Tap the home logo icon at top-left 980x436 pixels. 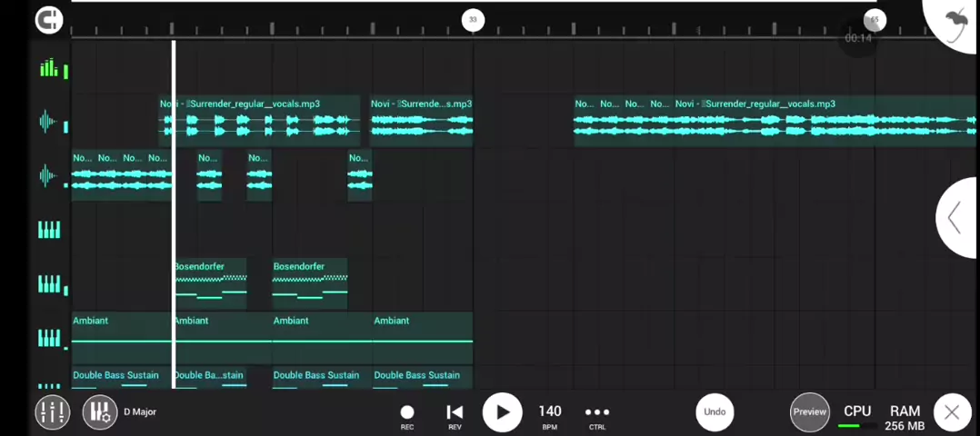(x=49, y=20)
